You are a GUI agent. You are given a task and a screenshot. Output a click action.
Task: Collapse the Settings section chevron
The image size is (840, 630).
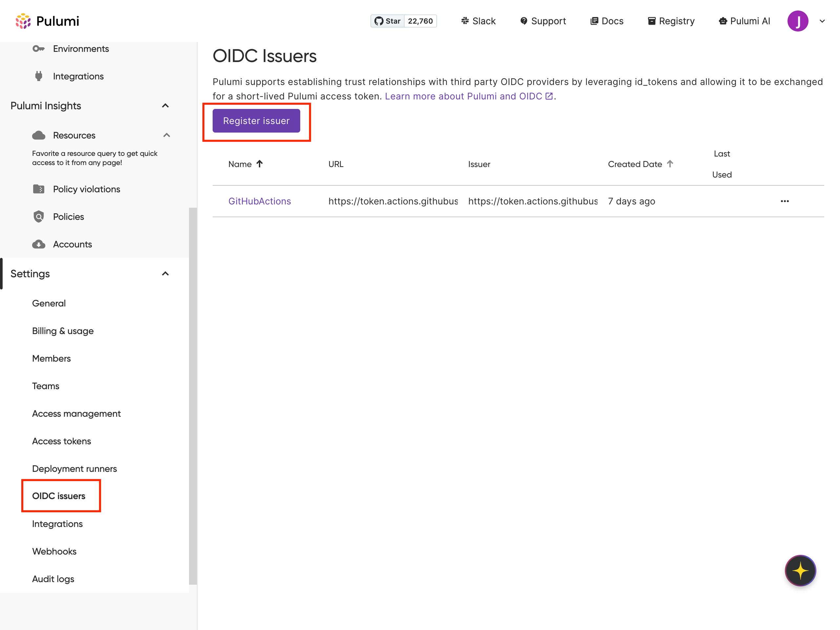pos(165,274)
